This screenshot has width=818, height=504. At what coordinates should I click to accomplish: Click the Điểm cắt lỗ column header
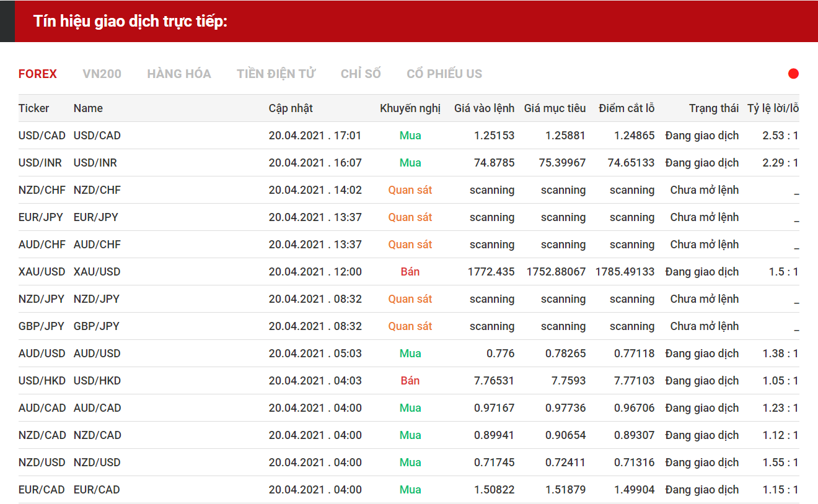pos(627,108)
